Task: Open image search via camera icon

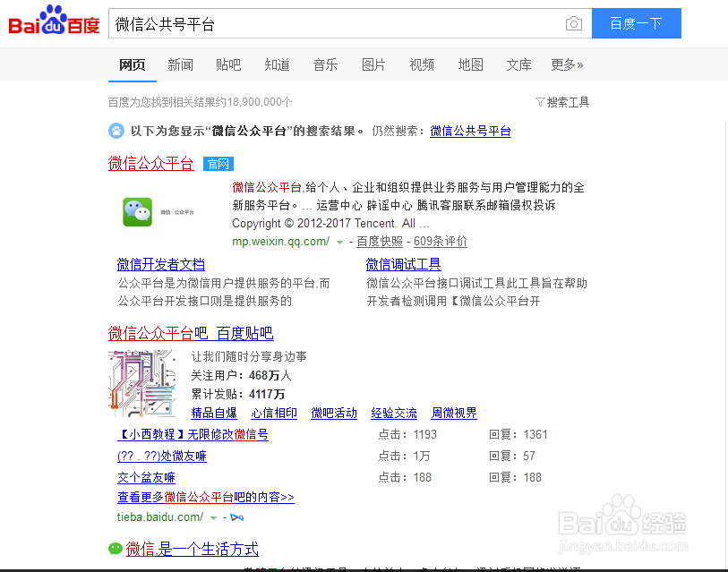Action: (x=573, y=23)
